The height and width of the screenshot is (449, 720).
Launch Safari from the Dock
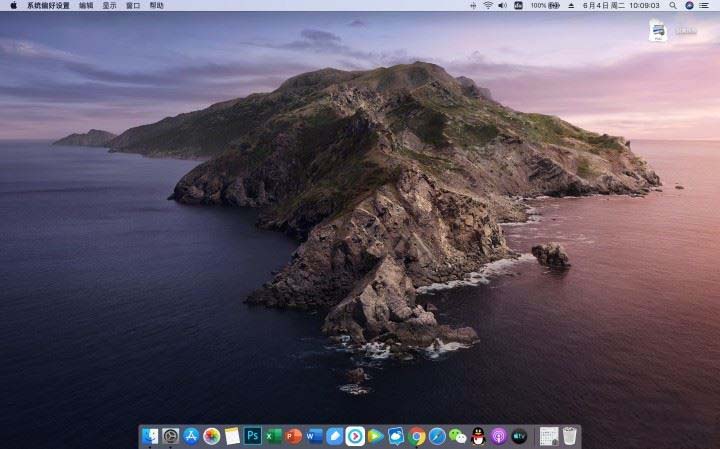437,436
